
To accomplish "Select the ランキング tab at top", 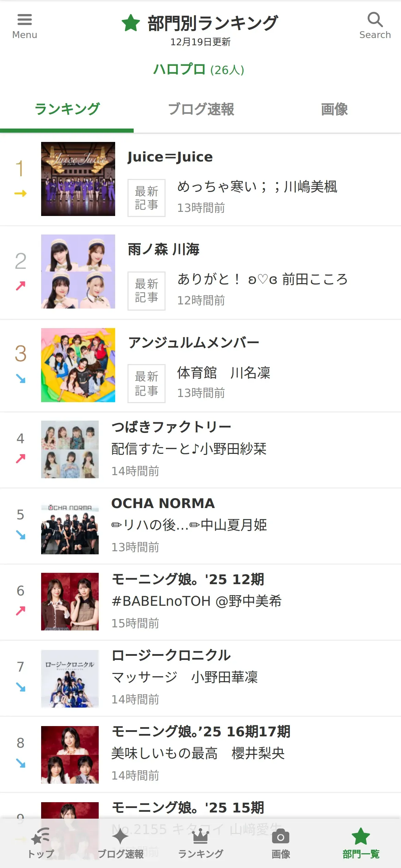I will (67, 109).
